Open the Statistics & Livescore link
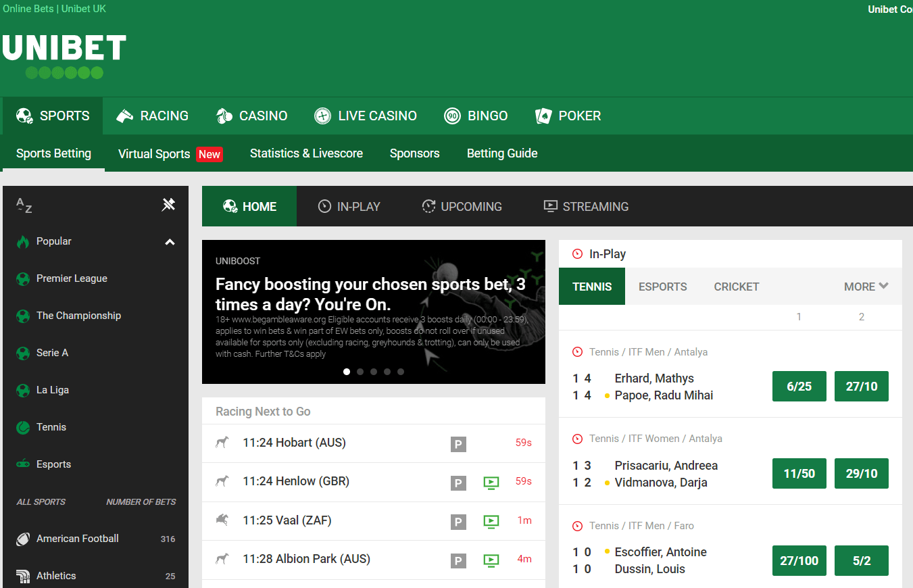The width and height of the screenshot is (913, 588). [306, 153]
